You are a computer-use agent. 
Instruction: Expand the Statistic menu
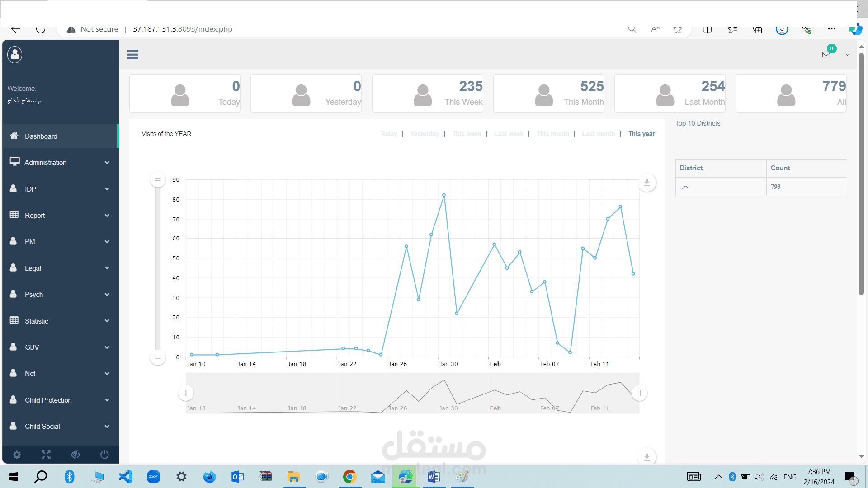pos(61,321)
